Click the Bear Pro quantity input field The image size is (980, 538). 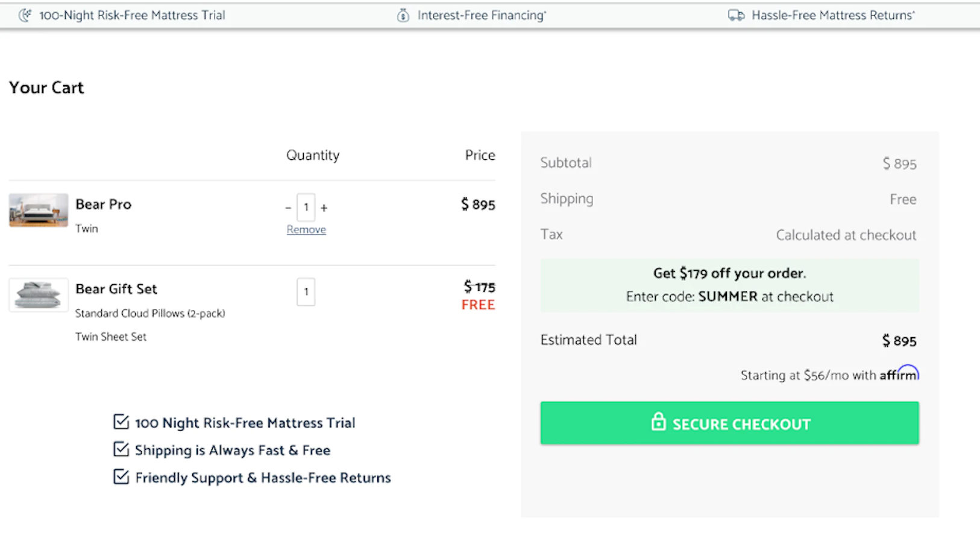[x=306, y=207]
